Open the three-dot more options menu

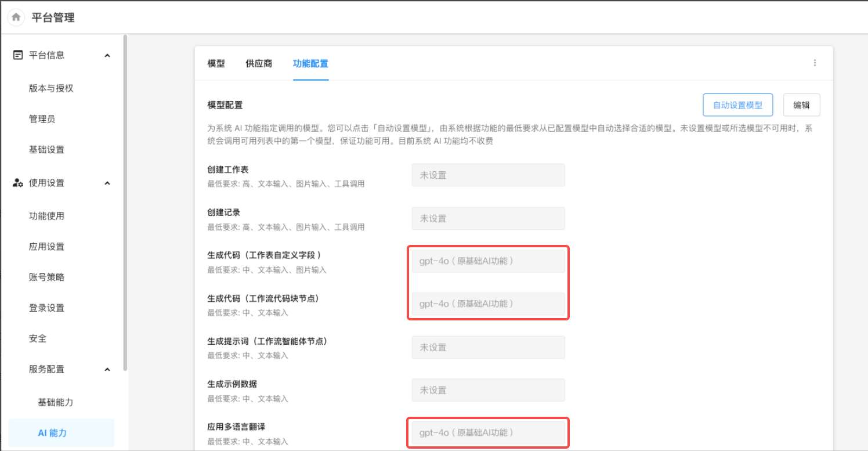click(x=815, y=63)
